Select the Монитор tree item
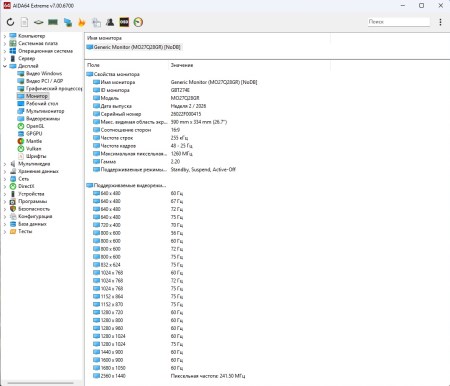The height and width of the screenshot is (386, 450). click(x=37, y=96)
